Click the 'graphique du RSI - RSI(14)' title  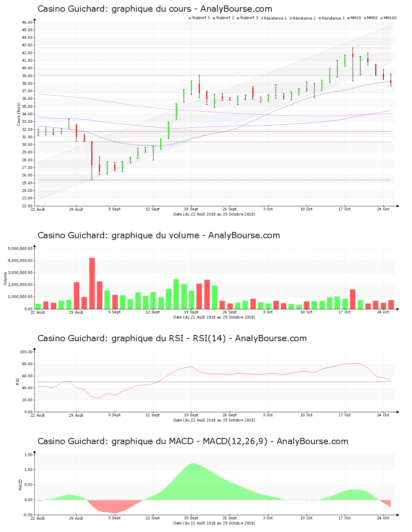tap(172, 338)
